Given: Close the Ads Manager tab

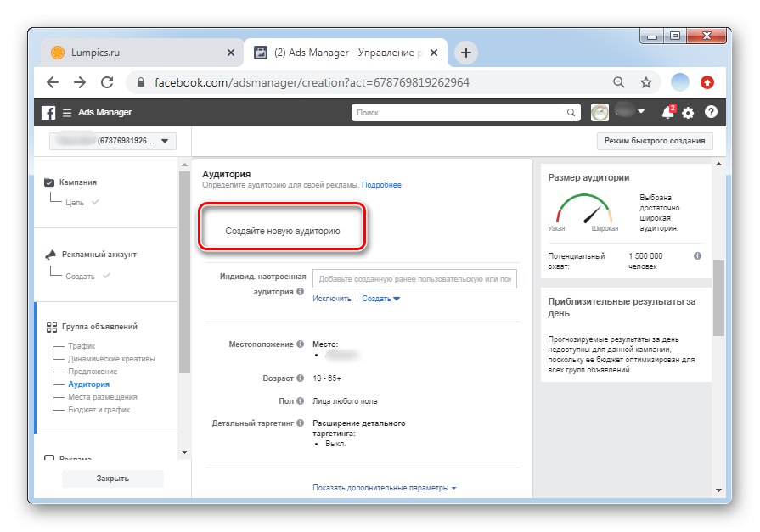Looking at the screenshot, I should click(434, 53).
